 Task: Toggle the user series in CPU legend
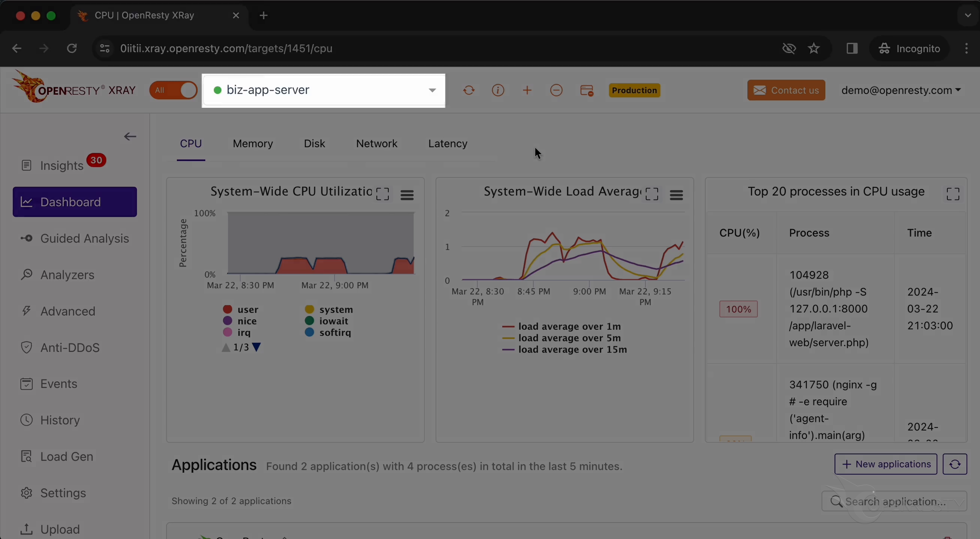(241, 310)
